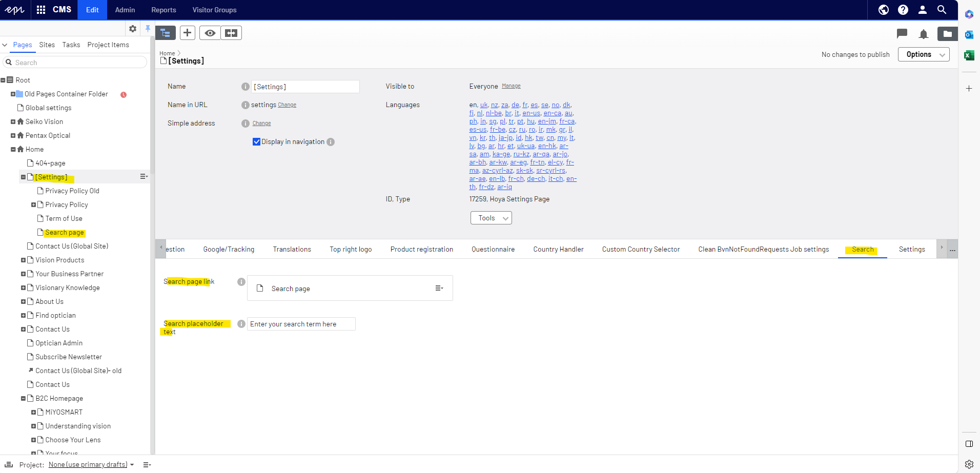Open the Admin menu
The width and height of the screenshot is (980, 473).
click(x=125, y=10)
